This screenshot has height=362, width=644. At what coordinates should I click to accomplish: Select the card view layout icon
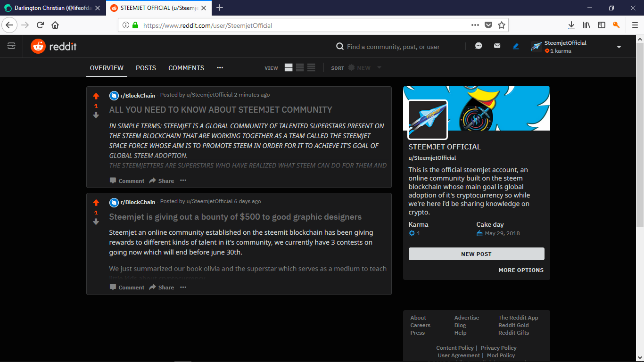pos(289,68)
